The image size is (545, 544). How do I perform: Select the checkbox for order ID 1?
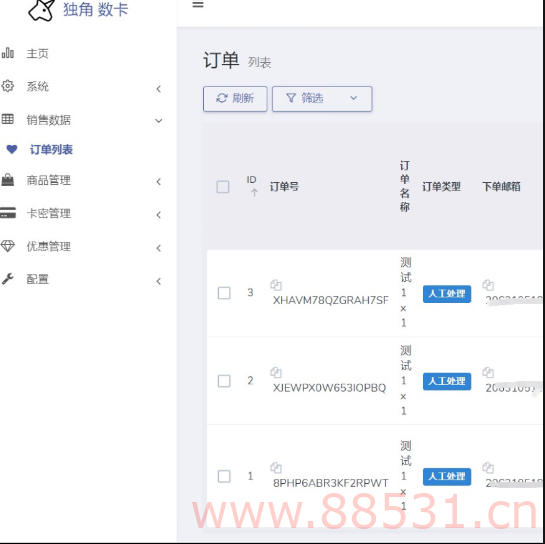click(224, 476)
